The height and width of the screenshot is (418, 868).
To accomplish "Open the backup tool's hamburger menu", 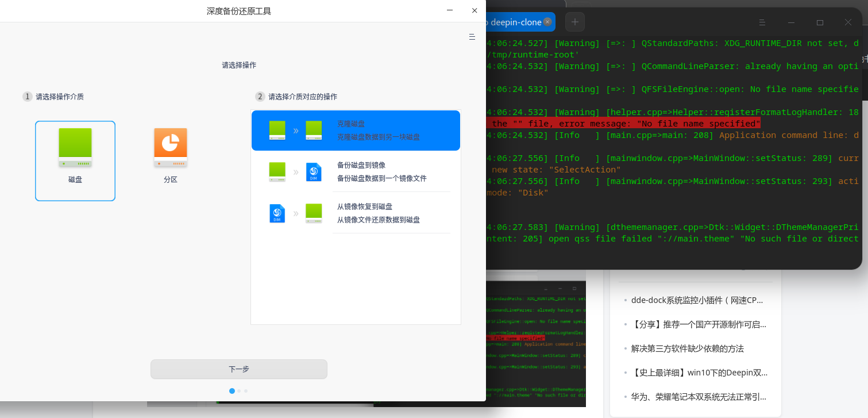I will [472, 37].
